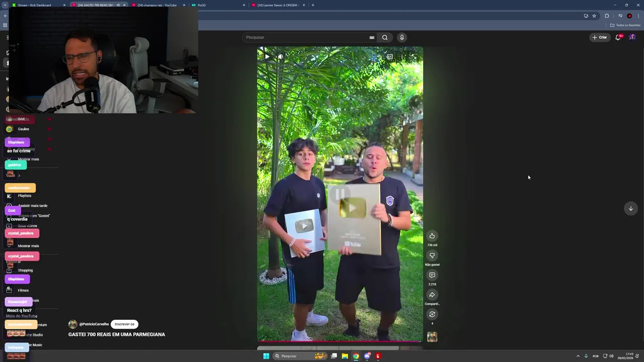This screenshot has width=644, height=362.
Task: Open Assistir mais tarde in the sidebar
Action: [33, 206]
